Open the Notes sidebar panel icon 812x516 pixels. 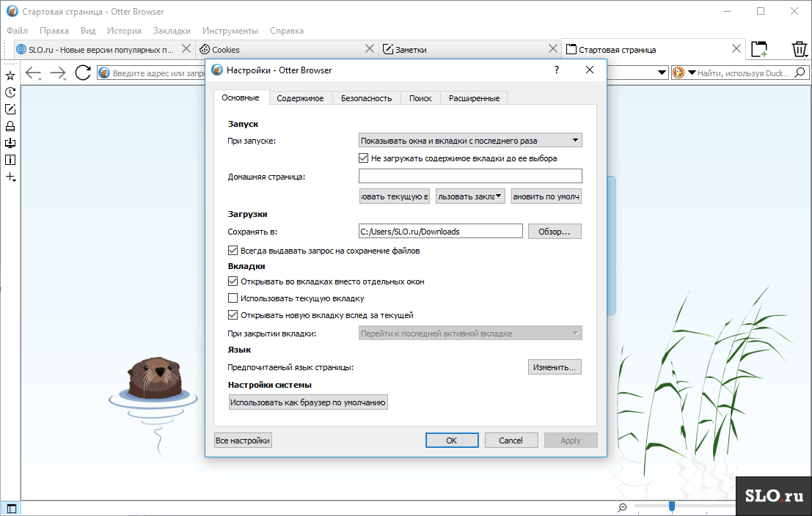tap(10, 109)
